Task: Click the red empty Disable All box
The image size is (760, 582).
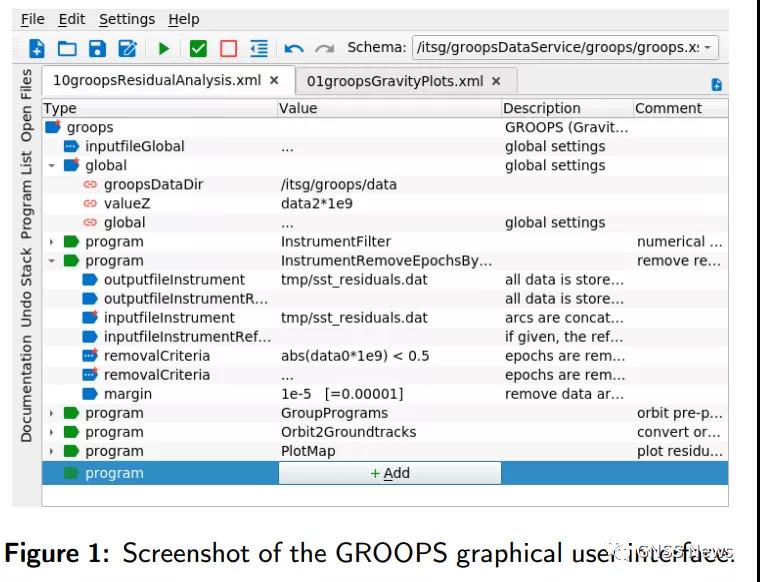Action: click(228, 48)
